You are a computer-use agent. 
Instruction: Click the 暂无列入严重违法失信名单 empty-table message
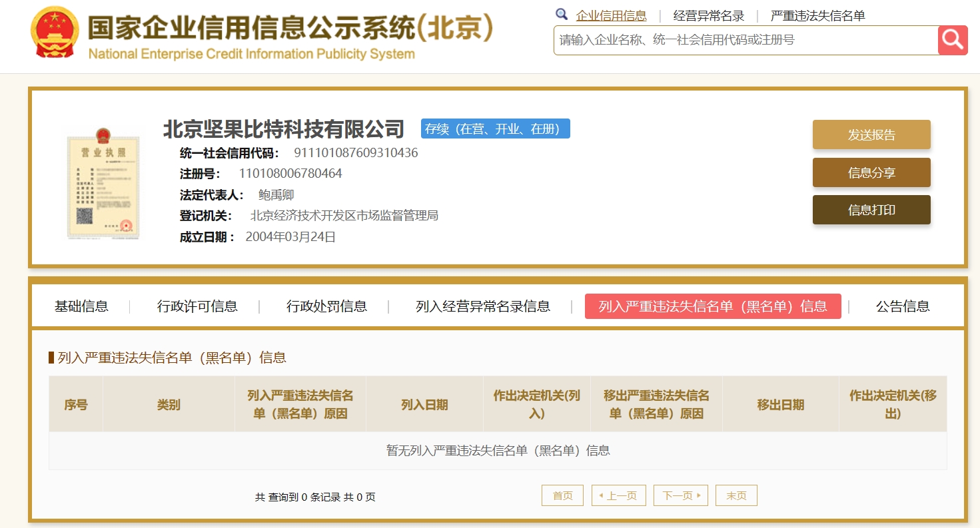pyautogui.click(x=498, y=451)
